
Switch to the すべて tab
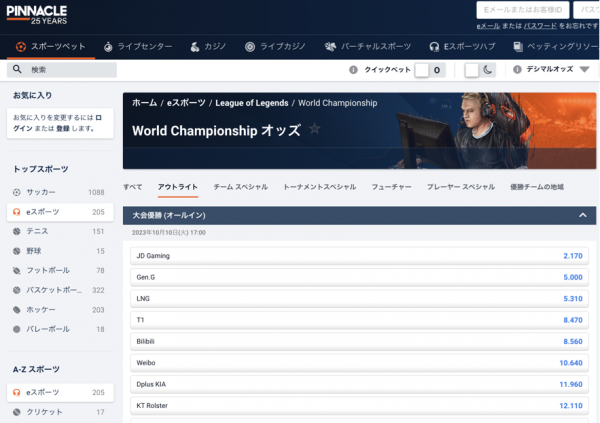point(132,187)
